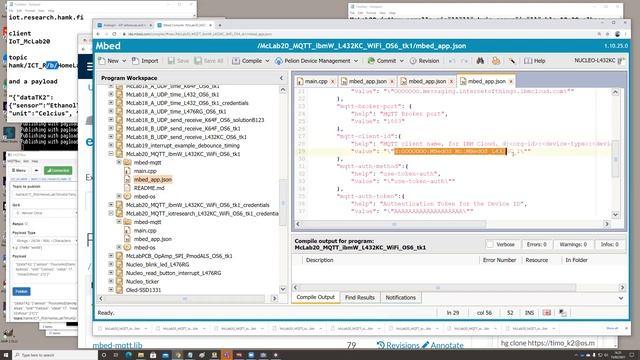Open the Compile dropdown arrow
The image size is (640, 360).
point(267,61)
